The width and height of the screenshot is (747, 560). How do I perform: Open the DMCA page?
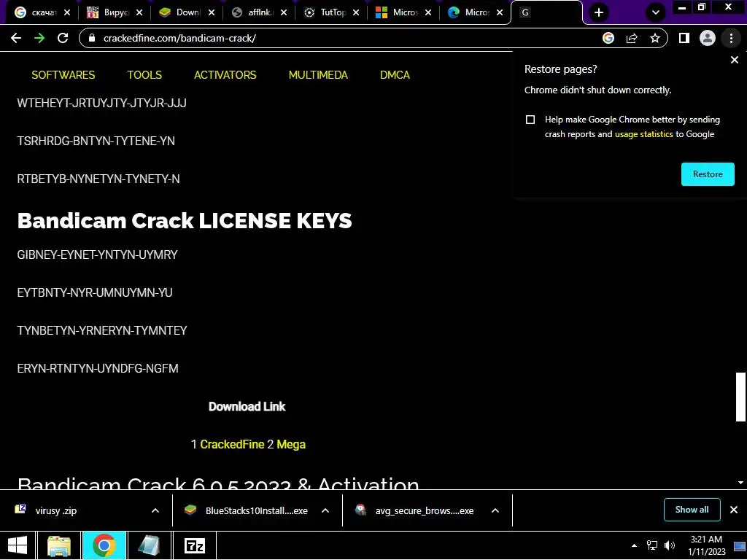click(x=395, y=75)
